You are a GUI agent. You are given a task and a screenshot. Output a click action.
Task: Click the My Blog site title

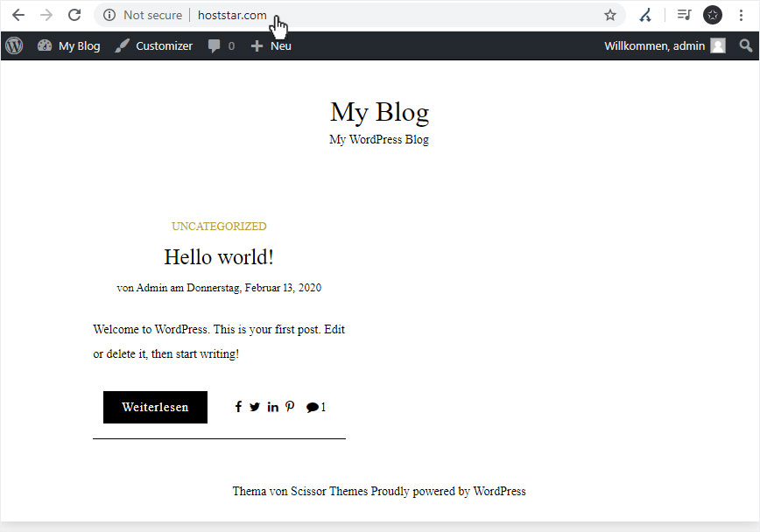coord(379,112)
